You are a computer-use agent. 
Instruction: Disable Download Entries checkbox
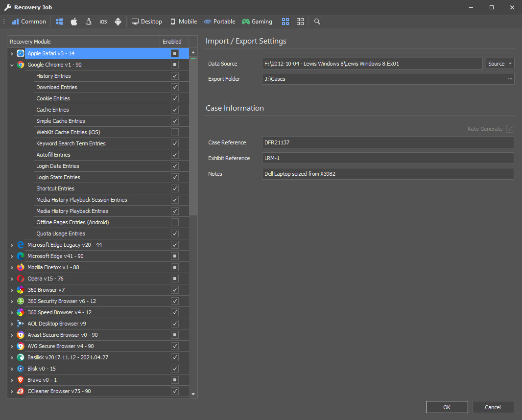(175, 87)
